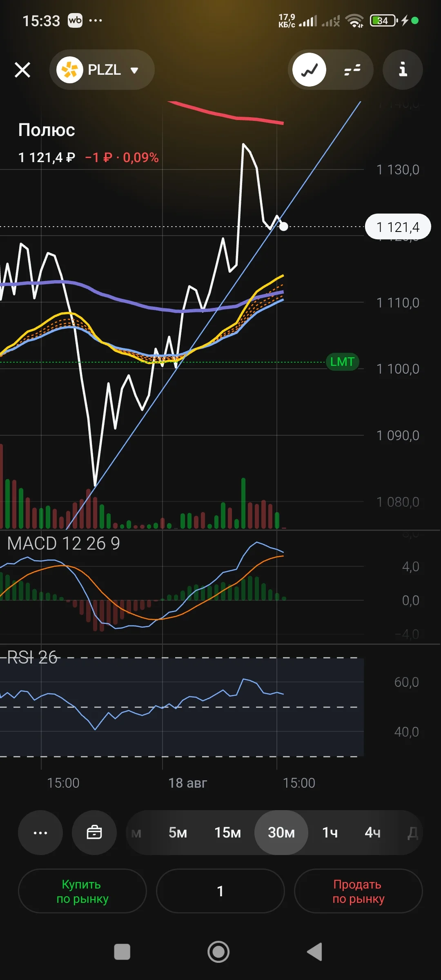Tap the RSI 26 indicator label
This screenshot has width=441, height=980.
click(32, 657)
